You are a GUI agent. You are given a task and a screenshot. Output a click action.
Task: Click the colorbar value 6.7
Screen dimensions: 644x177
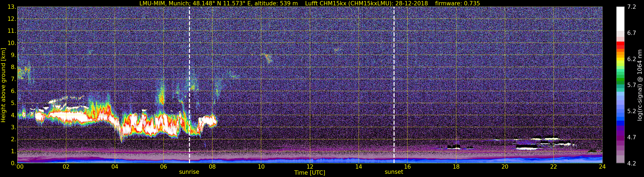(632, 33)
